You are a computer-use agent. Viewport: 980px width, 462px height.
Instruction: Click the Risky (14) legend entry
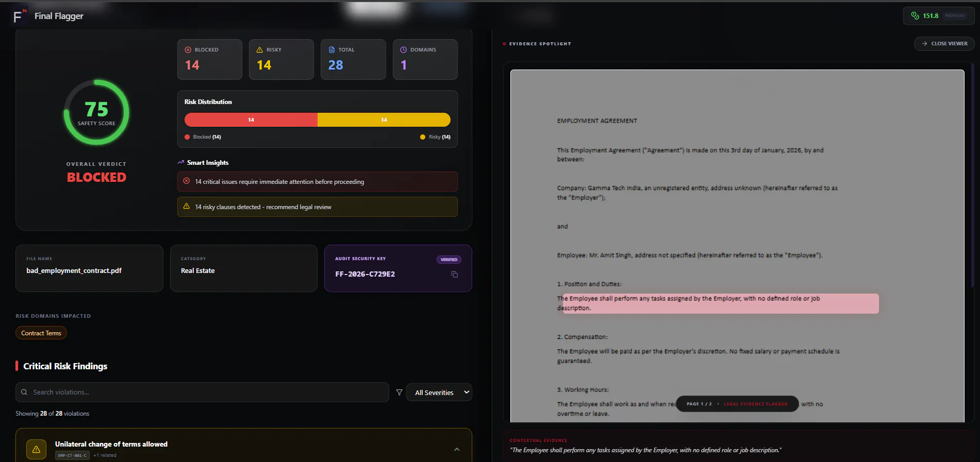435,137
